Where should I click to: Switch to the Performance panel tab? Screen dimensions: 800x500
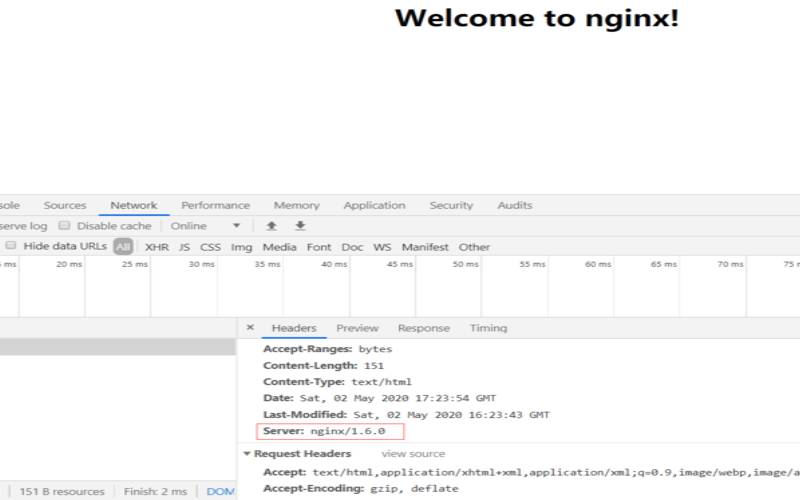pos(215,205)
